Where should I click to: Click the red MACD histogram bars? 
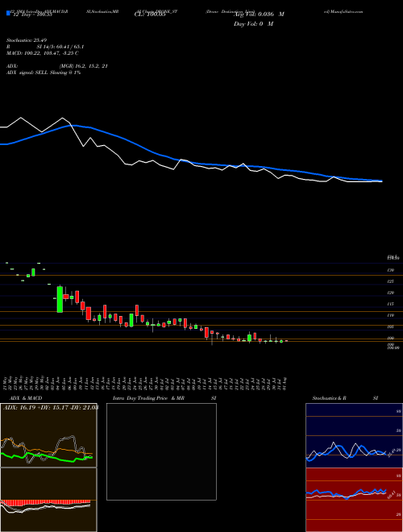click(x=46, y=502)
